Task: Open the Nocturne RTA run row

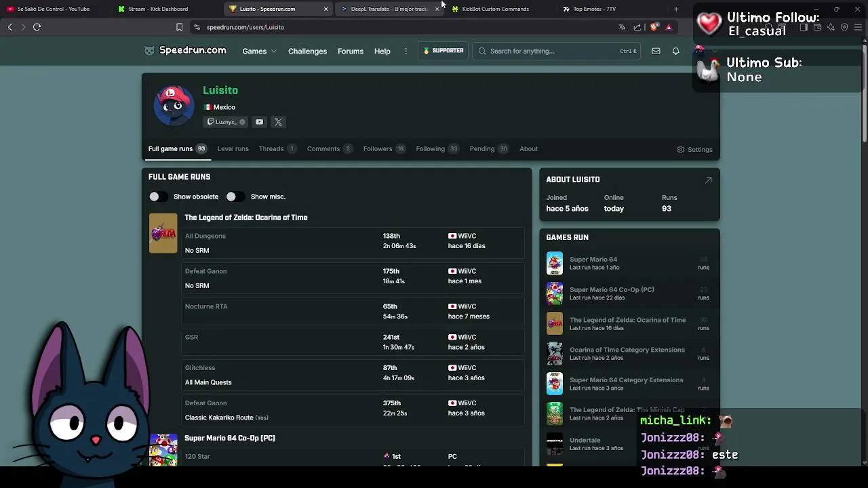Action: tap(353, 311)
